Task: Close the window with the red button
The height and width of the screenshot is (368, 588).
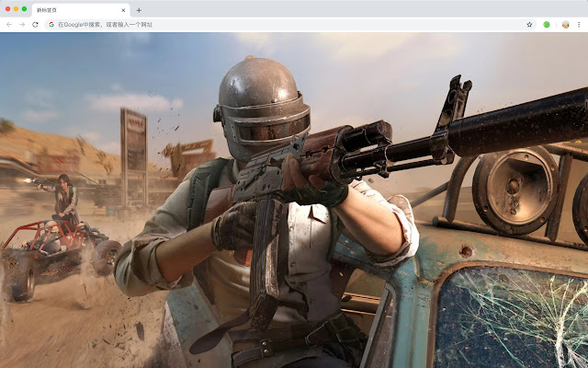Action: pos(8,8)
